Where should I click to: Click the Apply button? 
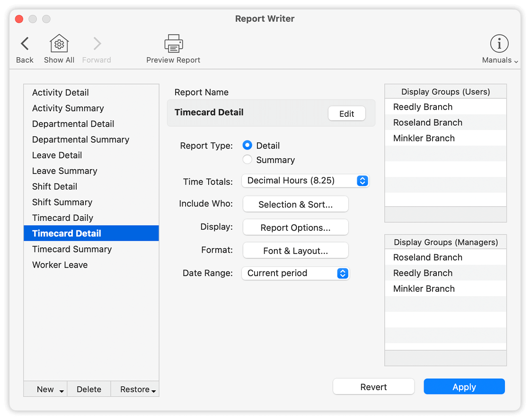coord(464,387)
